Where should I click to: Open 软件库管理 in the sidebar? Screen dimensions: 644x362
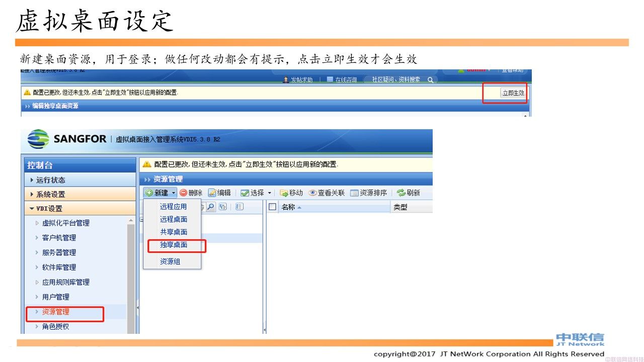pos(59,267)
